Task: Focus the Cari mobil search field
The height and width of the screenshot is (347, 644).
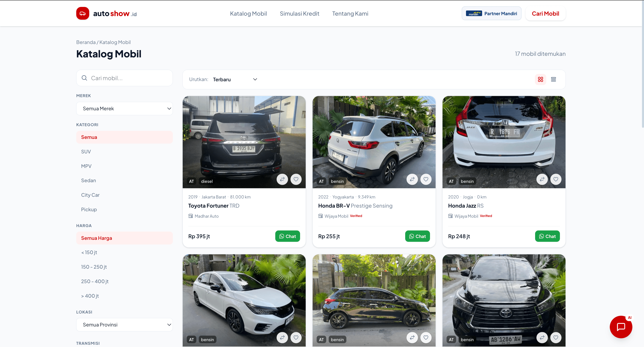Action: pos(125,78)
